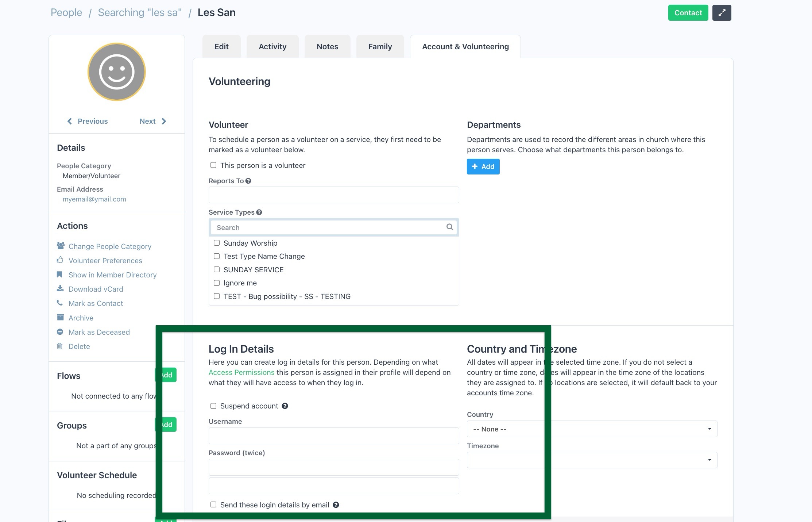Switch to the Activity tab
The image size is (812, 522).
272,46
